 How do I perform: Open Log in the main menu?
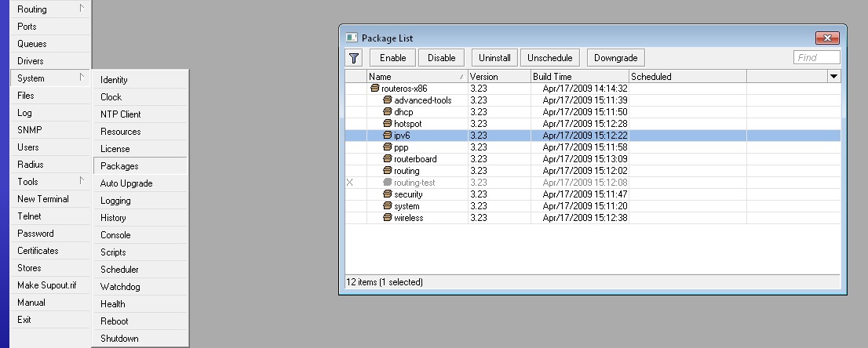(49, 113)
